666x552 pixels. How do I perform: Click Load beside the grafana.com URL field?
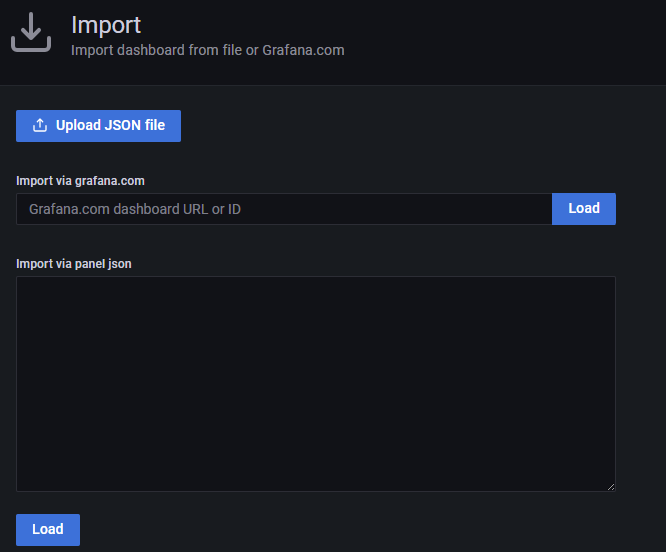click(584, 209)
